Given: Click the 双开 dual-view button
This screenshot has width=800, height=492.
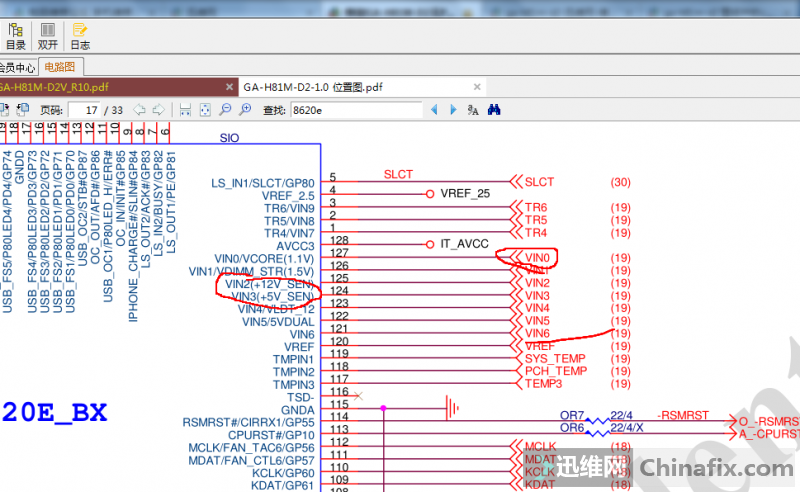Looking at the screenshot, I should pos(47,36).
